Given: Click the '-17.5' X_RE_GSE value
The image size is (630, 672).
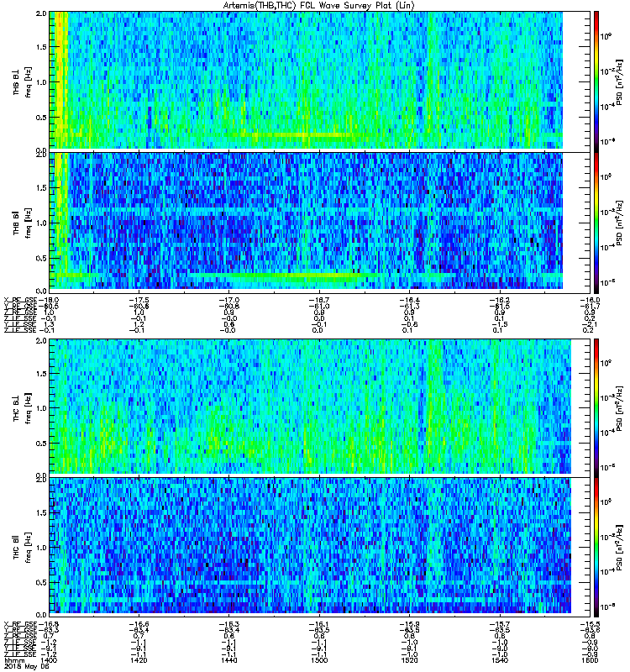Looking at the screenshot, I should pyautogui.click(x=139, y=300).
